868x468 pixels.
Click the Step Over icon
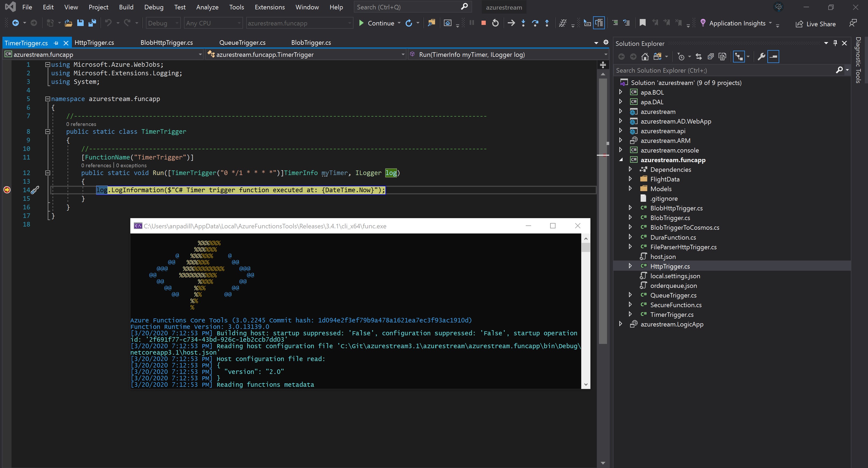[x=535, y=23]
